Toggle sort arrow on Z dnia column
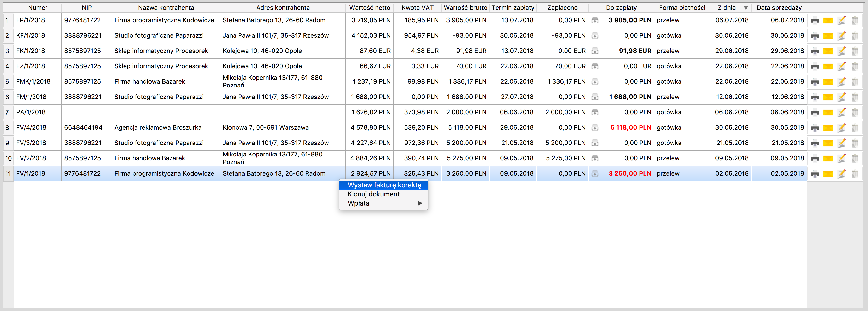 746,8
